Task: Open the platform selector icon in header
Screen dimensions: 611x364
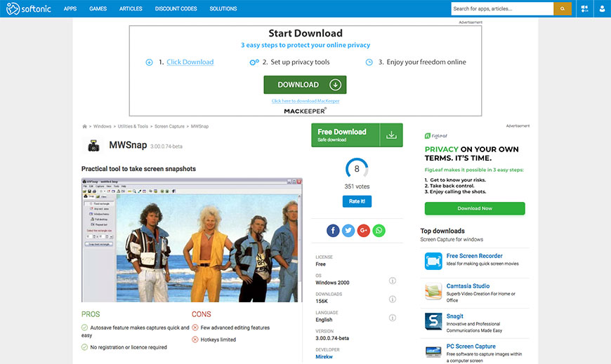Action: (x=584, y=9)
